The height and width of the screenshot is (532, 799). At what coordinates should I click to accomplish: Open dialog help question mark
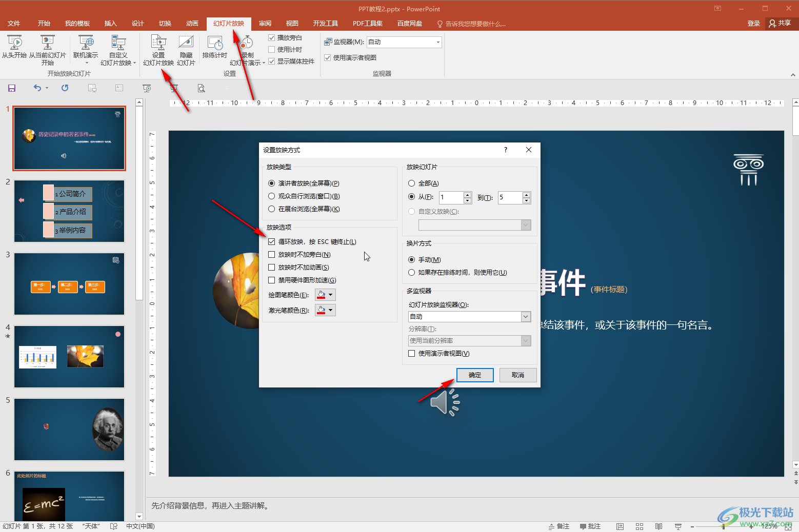pos(506,150)
